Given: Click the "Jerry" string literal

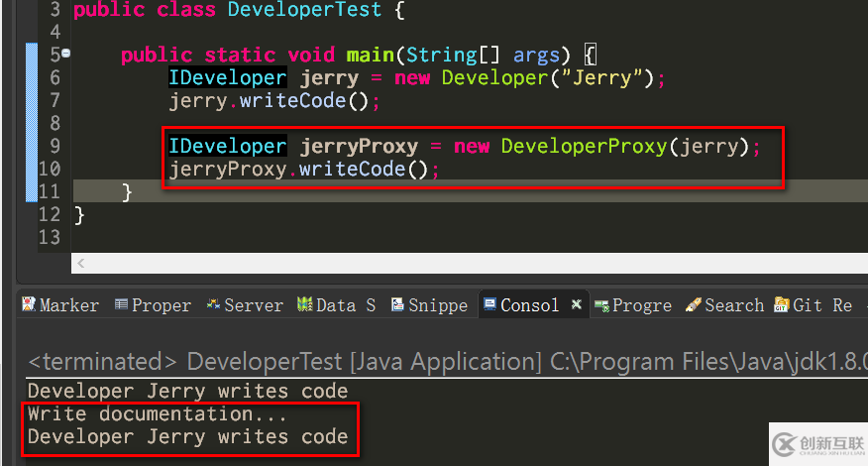Looking at the screenshot, I should pyautogui.click(x=601, y=77).
